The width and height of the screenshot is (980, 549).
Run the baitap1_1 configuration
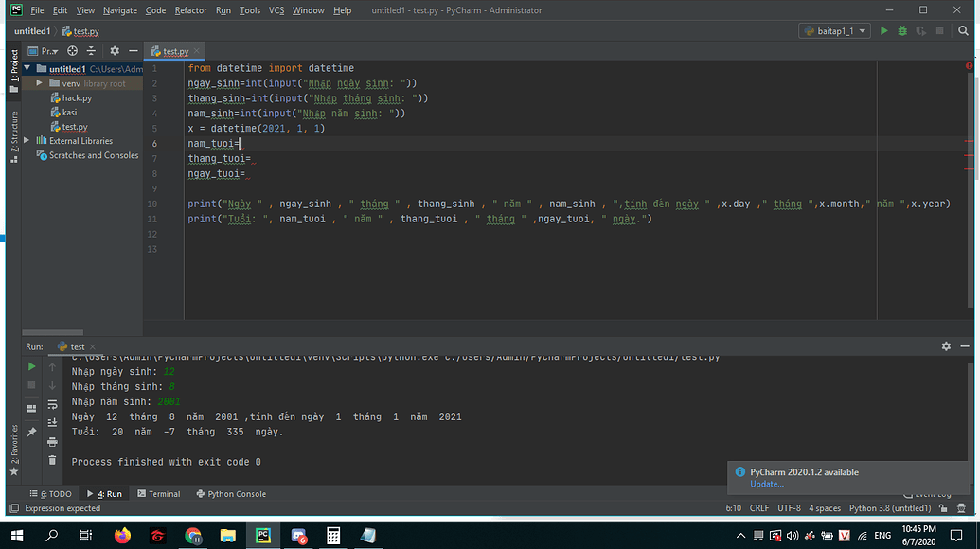[883, 30]
